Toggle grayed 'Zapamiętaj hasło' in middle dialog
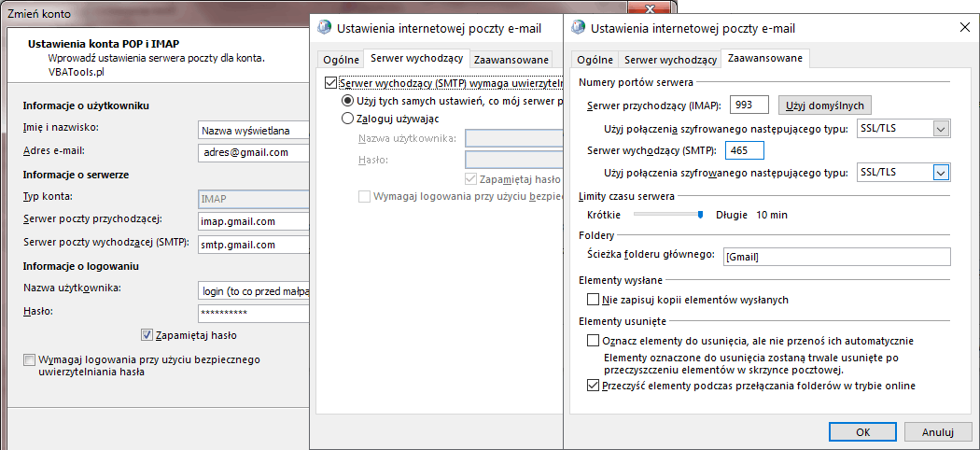Image resolution: width=980 pixels, height=450 pixels. (x=470, y=179)
